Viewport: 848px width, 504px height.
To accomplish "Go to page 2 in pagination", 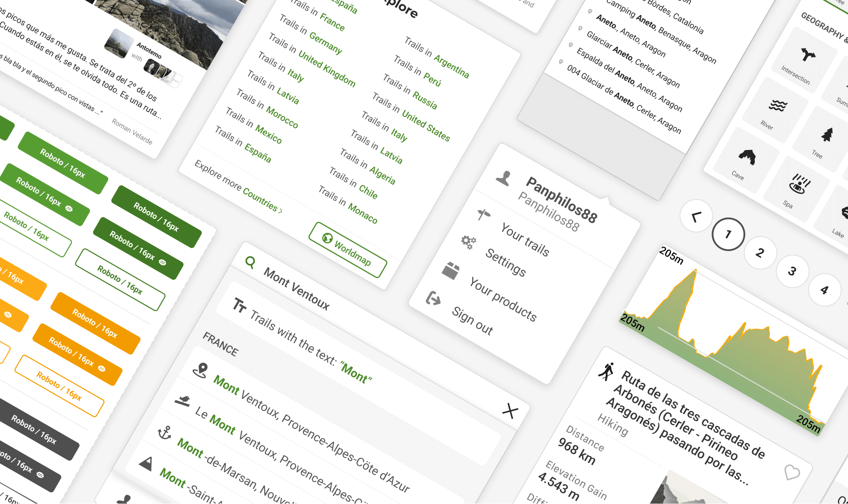I will (760, 253).
